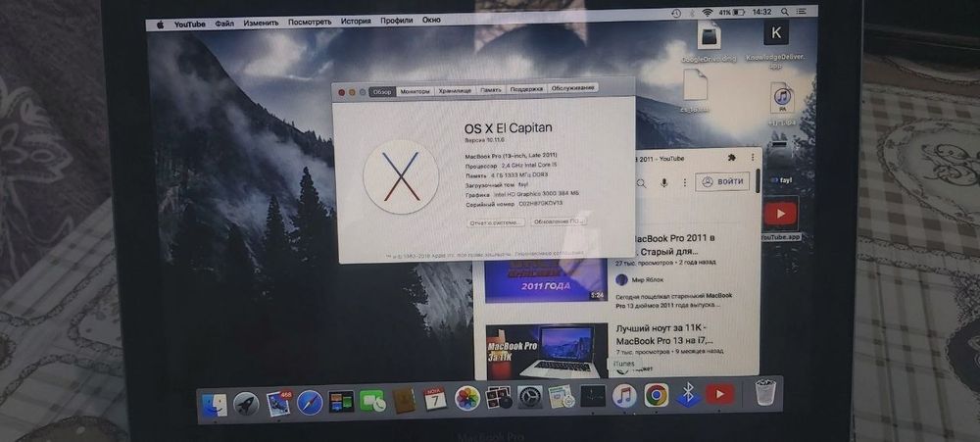The width and height of the screenshot is (980, 442).
Task: Switch to the Поддержка tab
Action: click(526, 89)
